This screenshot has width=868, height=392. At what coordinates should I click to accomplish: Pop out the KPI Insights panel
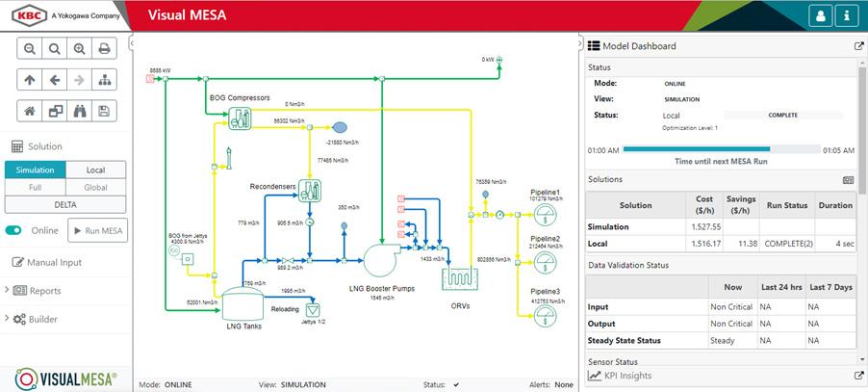coord(858,376)
